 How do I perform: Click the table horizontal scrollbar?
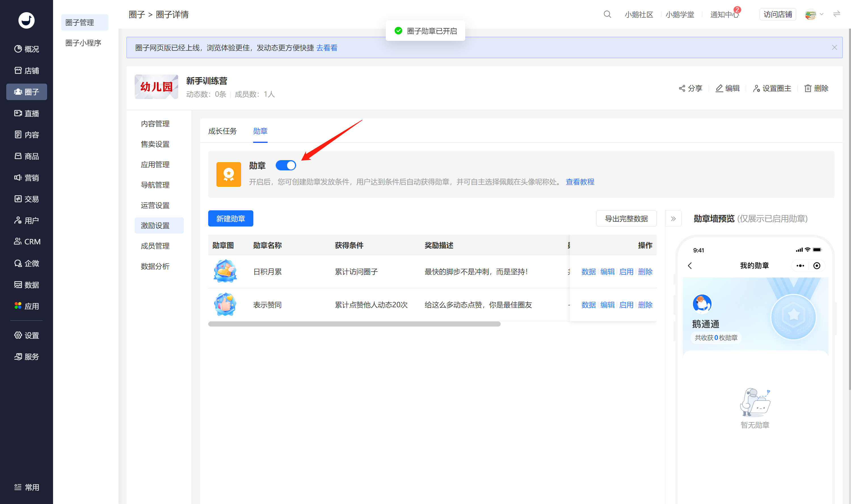click(x=354, y=324)
